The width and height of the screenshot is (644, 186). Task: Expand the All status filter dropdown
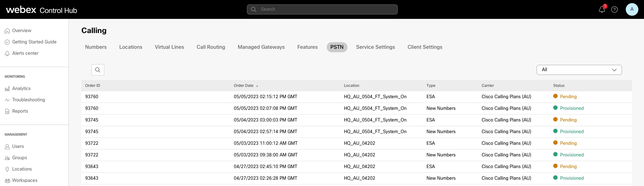click(x=579, y=70)
